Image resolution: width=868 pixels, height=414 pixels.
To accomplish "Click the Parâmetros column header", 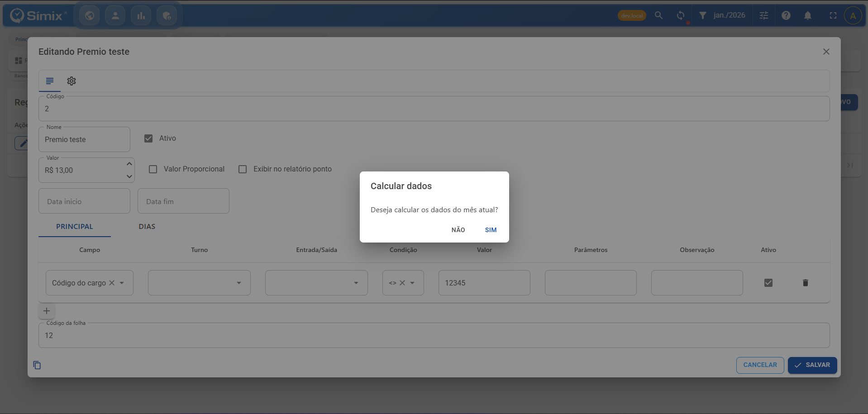I will pyautogui.click(x=591, y=250).
